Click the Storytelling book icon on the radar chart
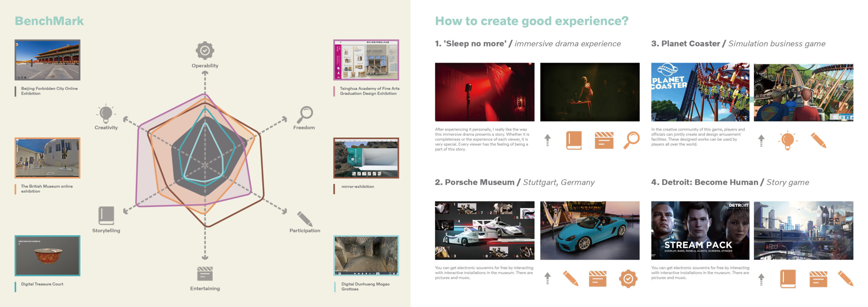 (x=106, y=215)
